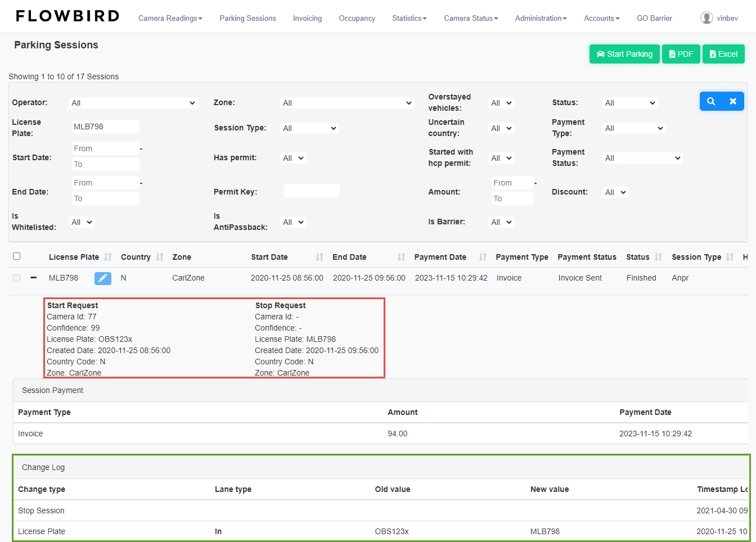The image size is (756, 542).
Task: Collapse the MLB798 session row with the minus icon
Action: click(34, 278)
